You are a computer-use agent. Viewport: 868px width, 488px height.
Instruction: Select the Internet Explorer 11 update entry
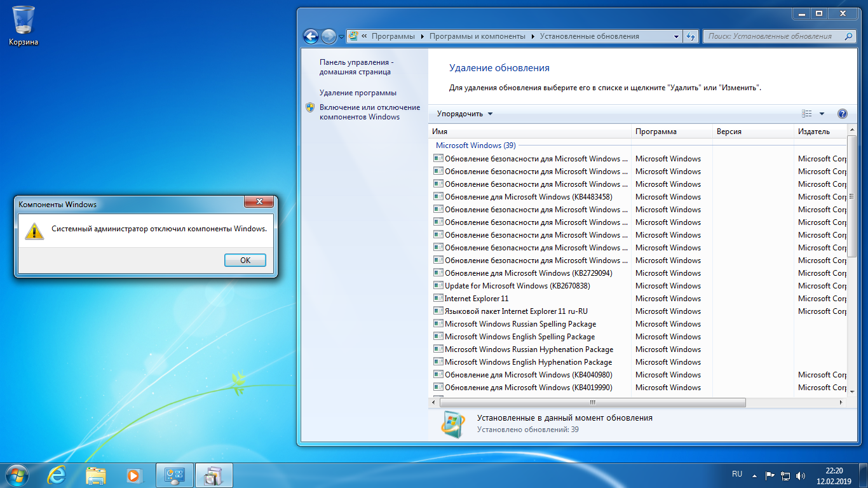tap(477, 299)
